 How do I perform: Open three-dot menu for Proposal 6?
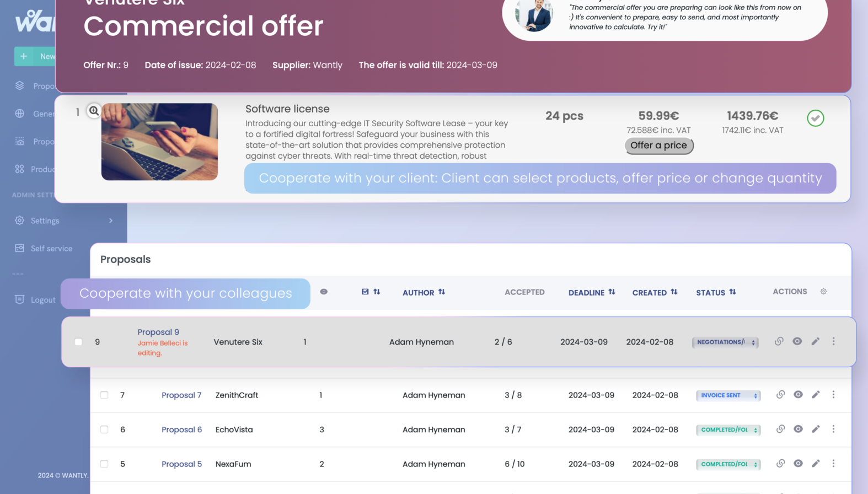coord(833,429)
